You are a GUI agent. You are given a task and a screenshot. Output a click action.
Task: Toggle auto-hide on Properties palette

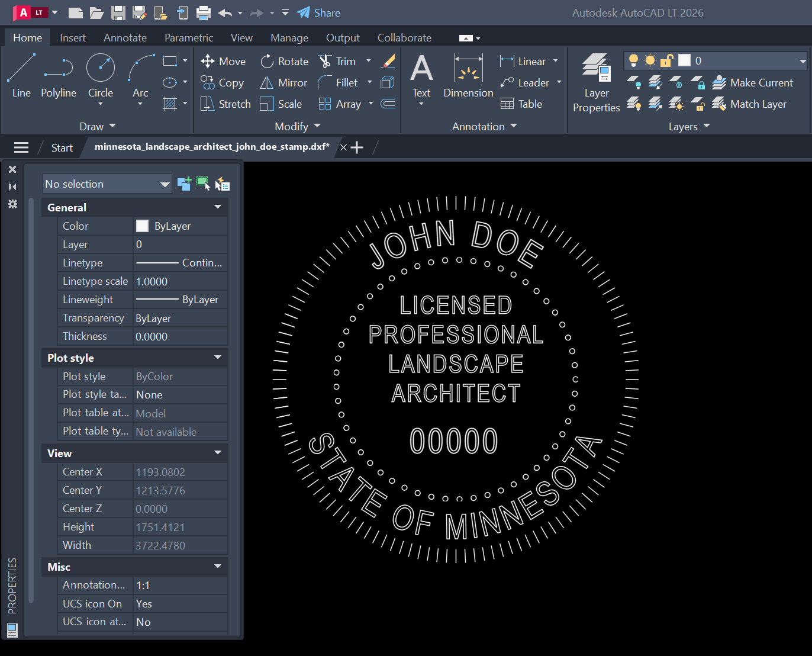tap(12, 186)
